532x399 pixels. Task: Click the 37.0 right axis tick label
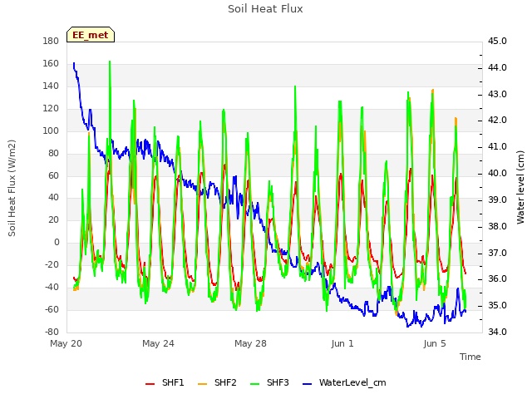[x=497, y=253]
